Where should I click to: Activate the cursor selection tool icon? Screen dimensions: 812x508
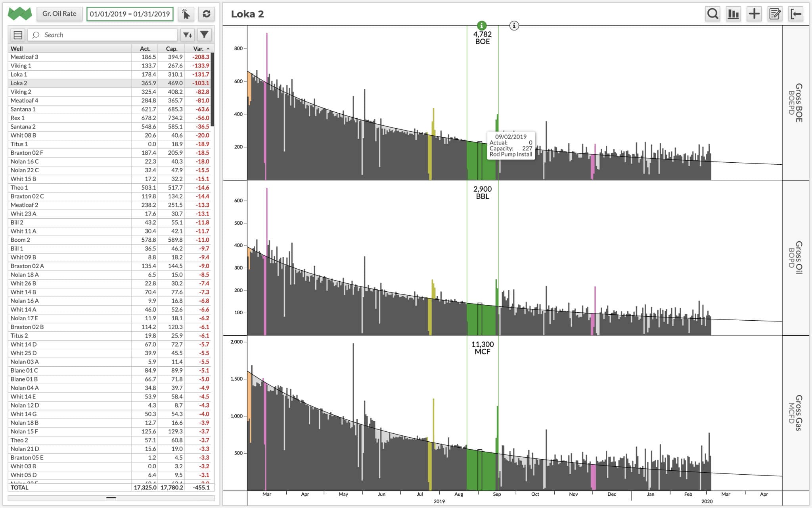click(186, 14)
